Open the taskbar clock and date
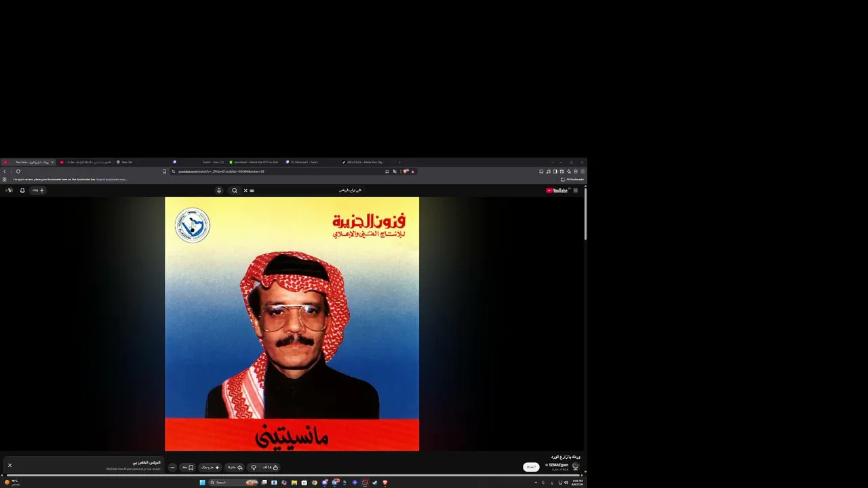868x488 pixels. (x=576, y=483)
